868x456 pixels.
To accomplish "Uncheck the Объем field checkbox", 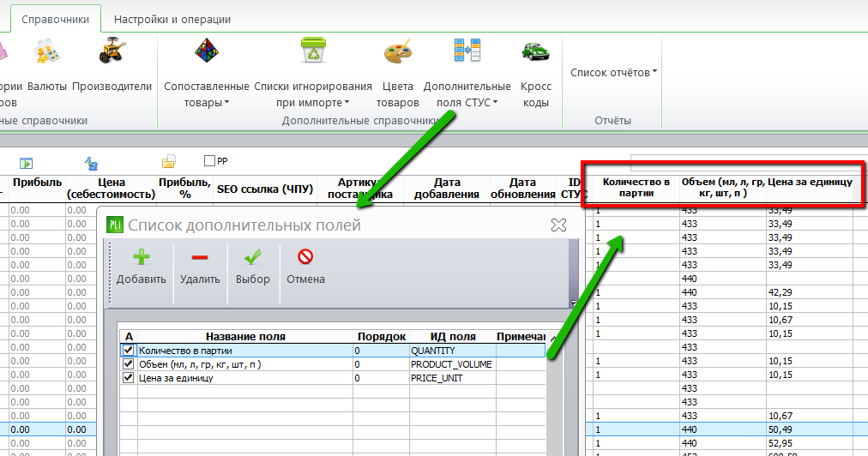I will click(129, 364).
